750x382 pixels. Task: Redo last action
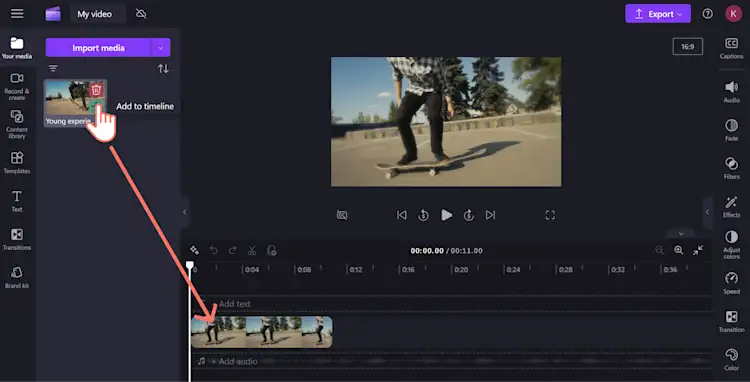(232, 250)
